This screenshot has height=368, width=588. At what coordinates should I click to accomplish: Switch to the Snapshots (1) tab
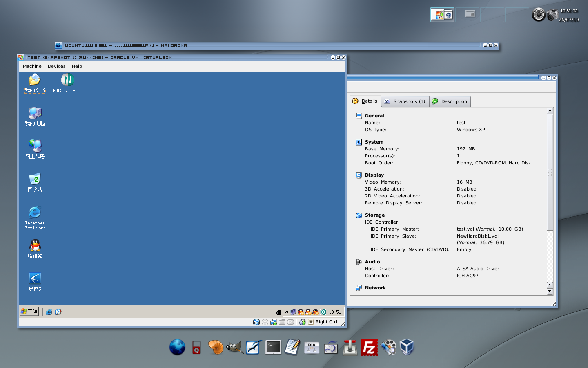(405, 101)
